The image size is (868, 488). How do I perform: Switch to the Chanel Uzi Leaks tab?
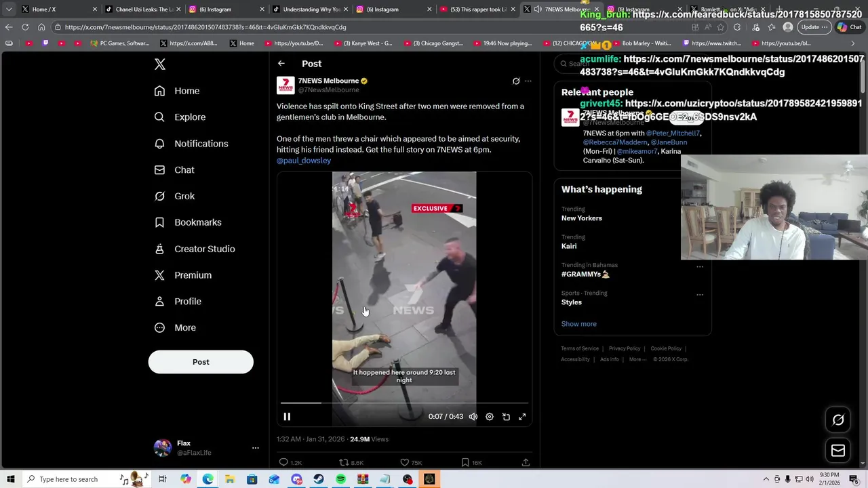pyautogui.click(x=142, y=9)
